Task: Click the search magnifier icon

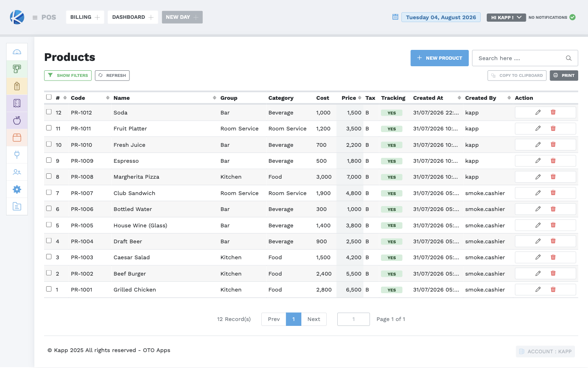Action: click(x=568, y=58)
